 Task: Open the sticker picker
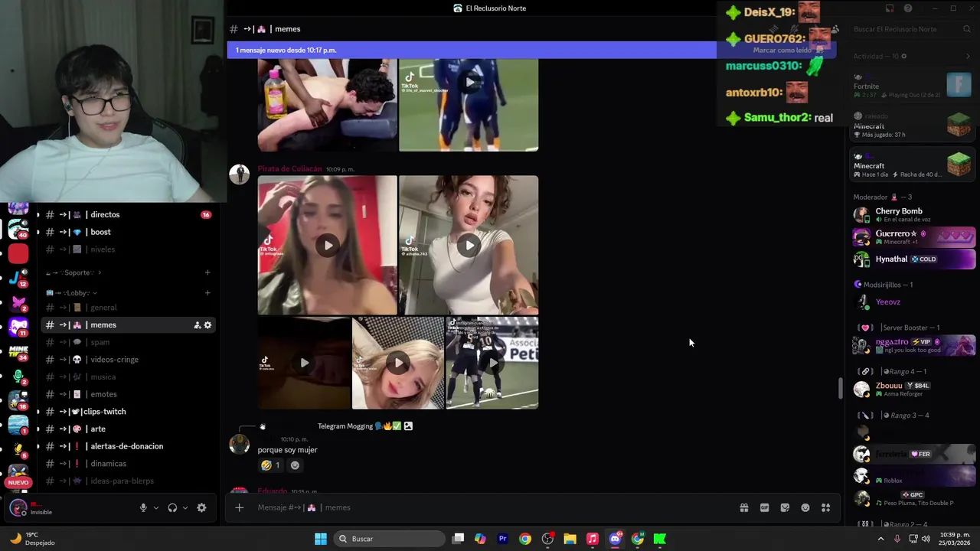pyautogui.click(x=785, y=507)
